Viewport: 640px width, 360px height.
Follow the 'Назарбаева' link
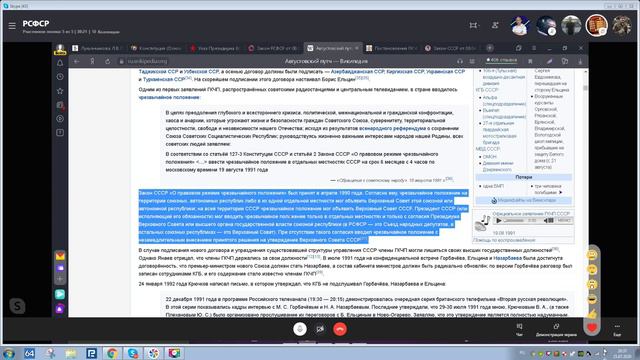point(507,258)
